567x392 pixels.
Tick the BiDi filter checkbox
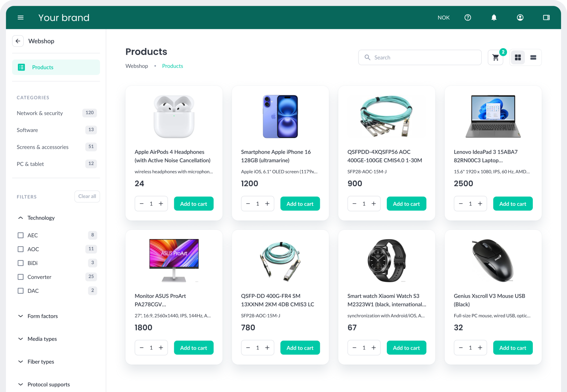point(21,263)
